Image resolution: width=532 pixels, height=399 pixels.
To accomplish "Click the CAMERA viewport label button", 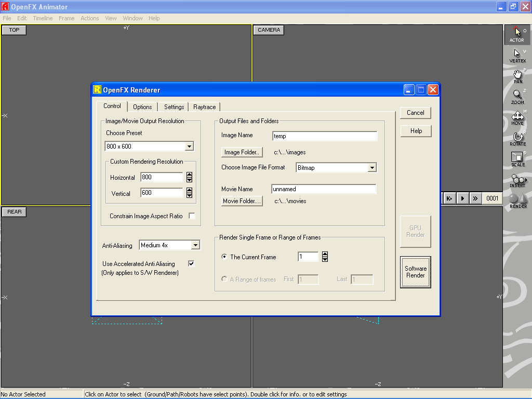I will pos(269,30).
